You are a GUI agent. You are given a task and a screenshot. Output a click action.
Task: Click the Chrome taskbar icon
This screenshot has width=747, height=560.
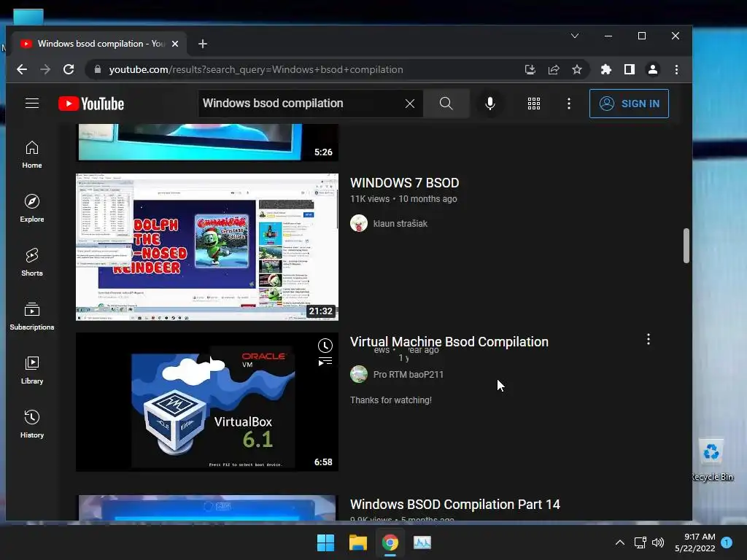[x=390, y=542]
